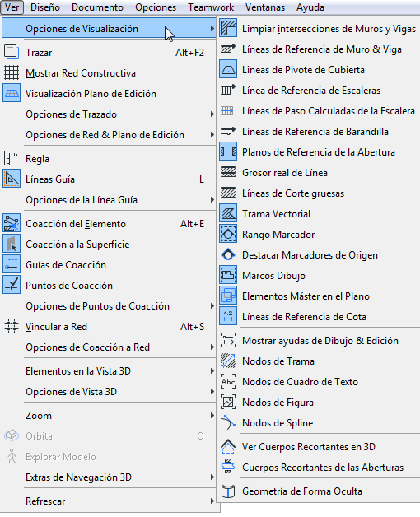Click the Elementos Máster en el Plano icon
The height and width of the screenshot is (517, 420).
228,296
